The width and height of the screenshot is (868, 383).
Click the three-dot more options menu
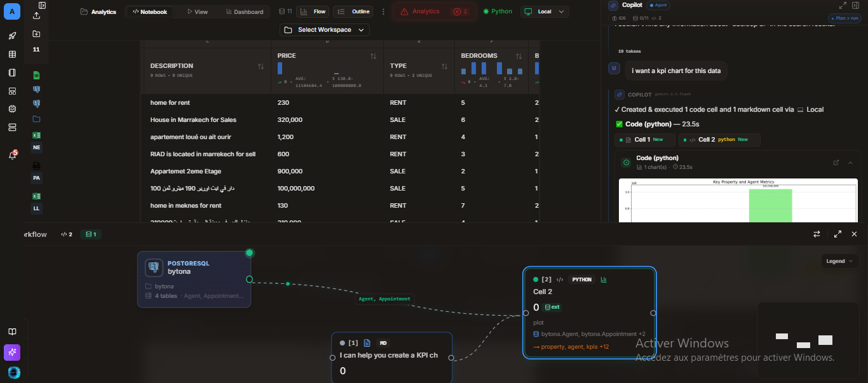pos(383,11)
